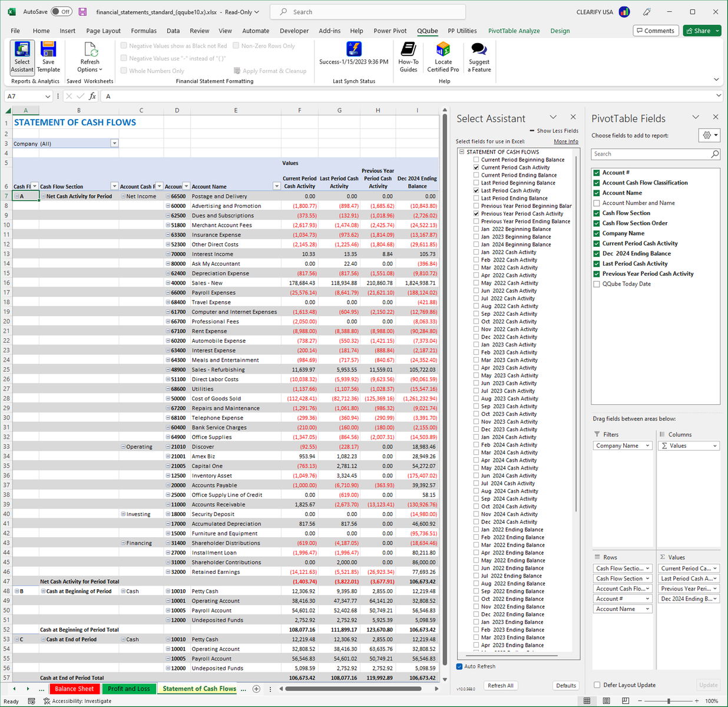Check the Account Number and Name field
The width and height of the screenshot is (728, 707).
(x=597, y=203)
